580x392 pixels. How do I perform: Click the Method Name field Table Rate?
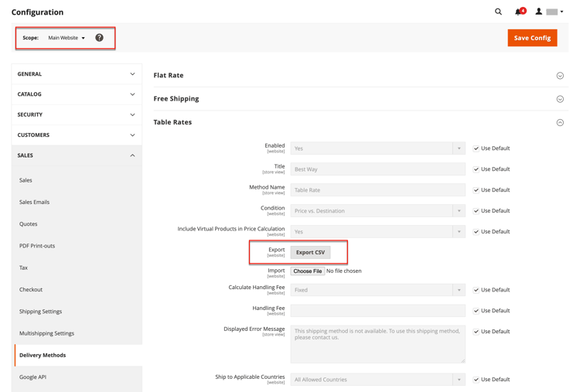(377, 190)
